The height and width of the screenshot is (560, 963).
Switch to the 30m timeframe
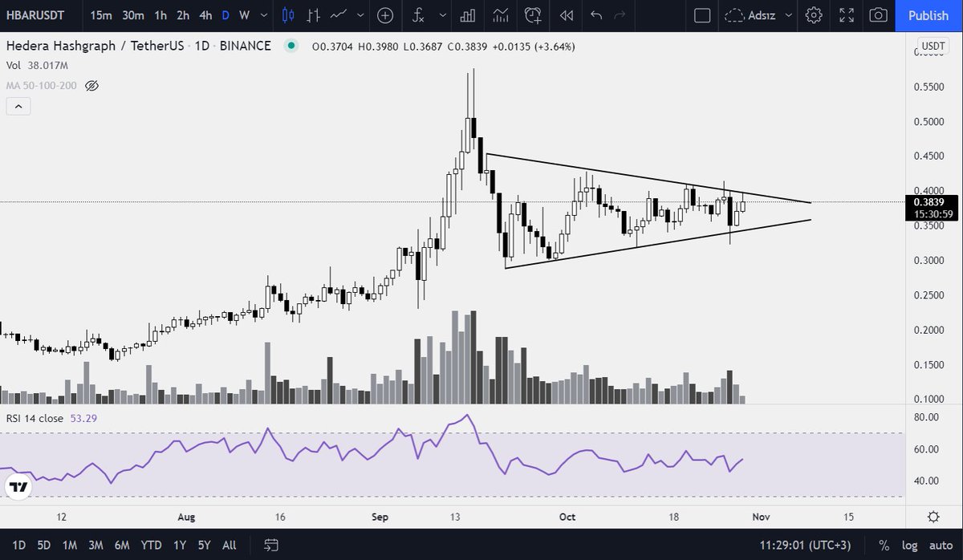[x=133, y=15]
